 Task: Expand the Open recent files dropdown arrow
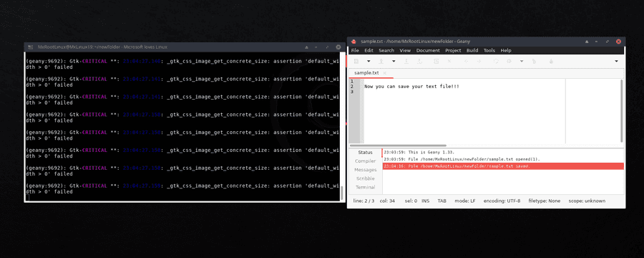pos(394,61)
